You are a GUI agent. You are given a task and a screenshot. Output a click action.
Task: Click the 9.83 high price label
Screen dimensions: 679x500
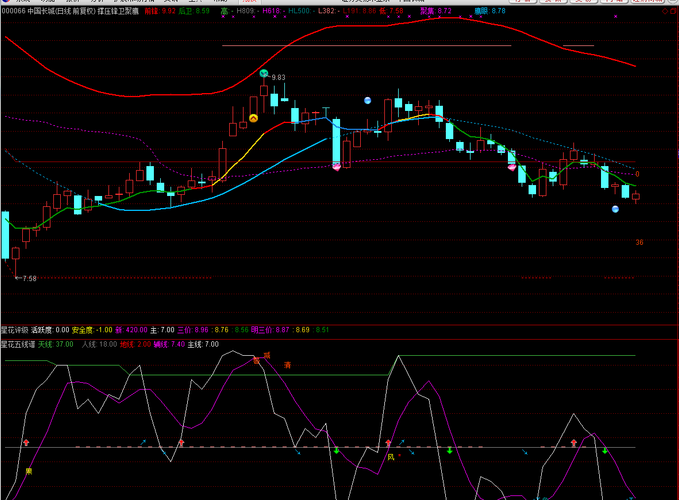pyautogui.click(x=278, y=77)
